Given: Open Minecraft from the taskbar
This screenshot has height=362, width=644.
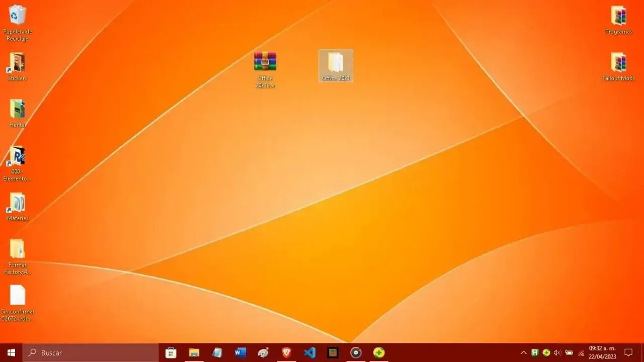Looking at the screenshot, I should [x=333, y=352].
